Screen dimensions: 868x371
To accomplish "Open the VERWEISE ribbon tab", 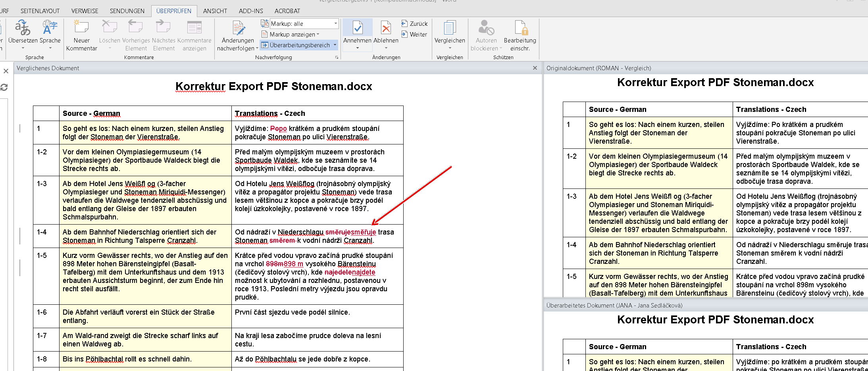I will pos(85,11).
